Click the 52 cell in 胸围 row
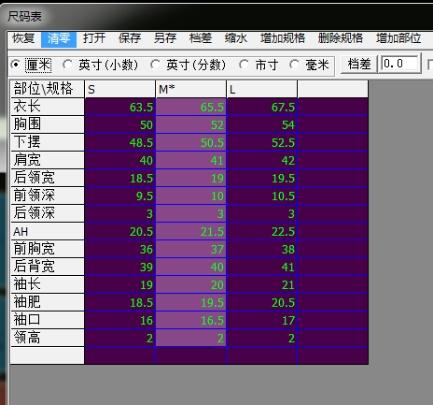The width and height of the screenshot is (433, 405). 191,125
